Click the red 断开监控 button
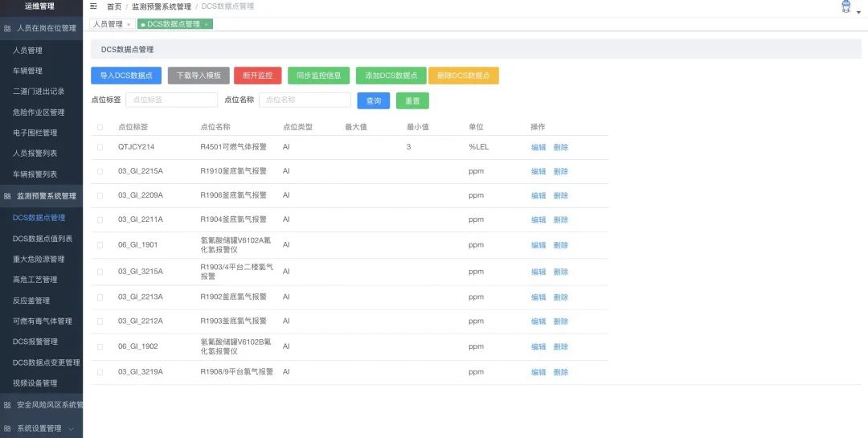This screenshot has width=868, height=438. (257, 76)
